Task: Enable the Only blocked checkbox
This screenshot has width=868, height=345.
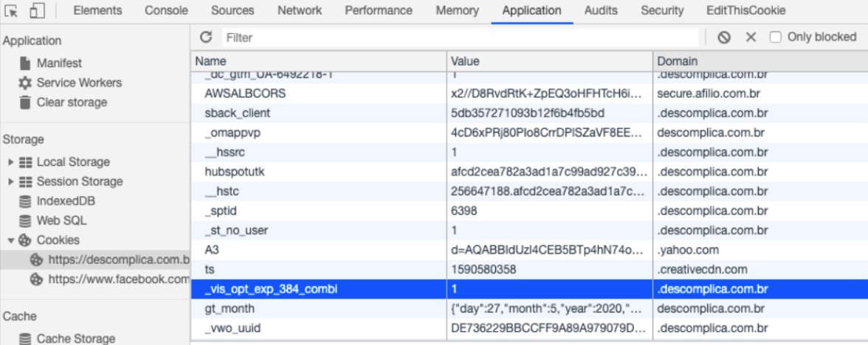Action: [776, 37]
